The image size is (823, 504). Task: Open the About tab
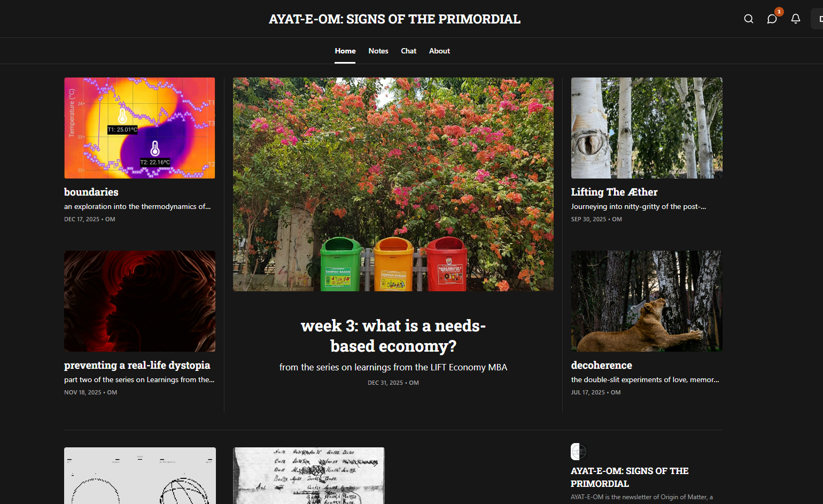pos(439,51)
